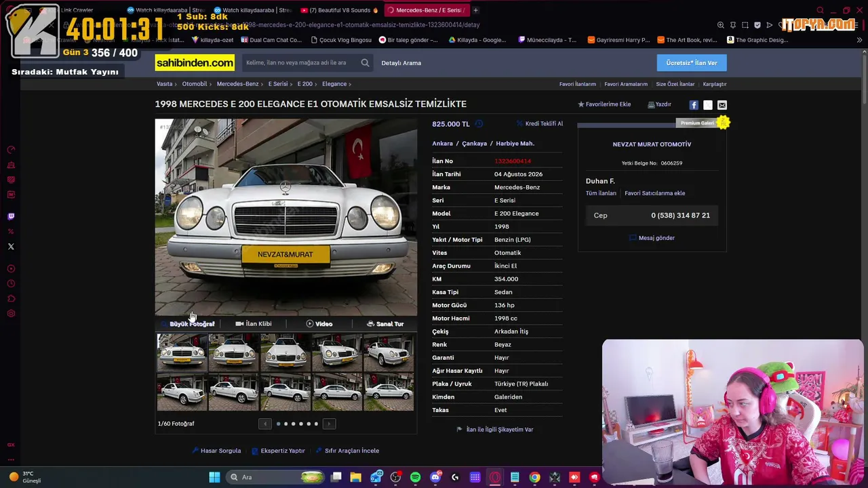The height and width of the screenshot is (488, 868).
Task: Open the Video tab of the listing
Action: [319, 324]
